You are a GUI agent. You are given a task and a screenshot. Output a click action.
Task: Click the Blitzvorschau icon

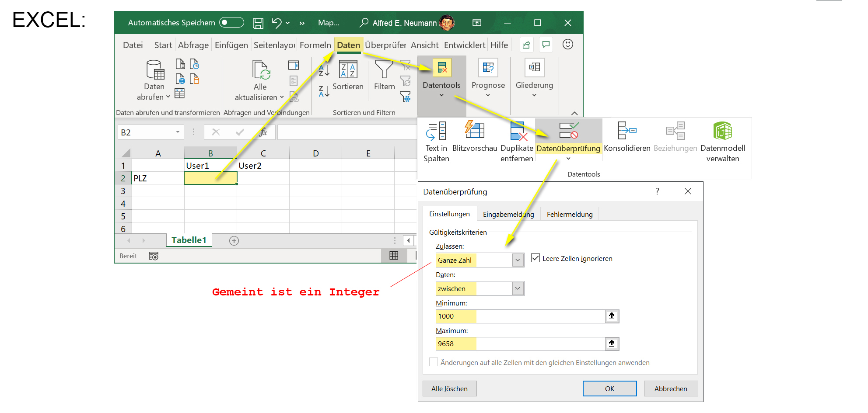tap(474, 131)
